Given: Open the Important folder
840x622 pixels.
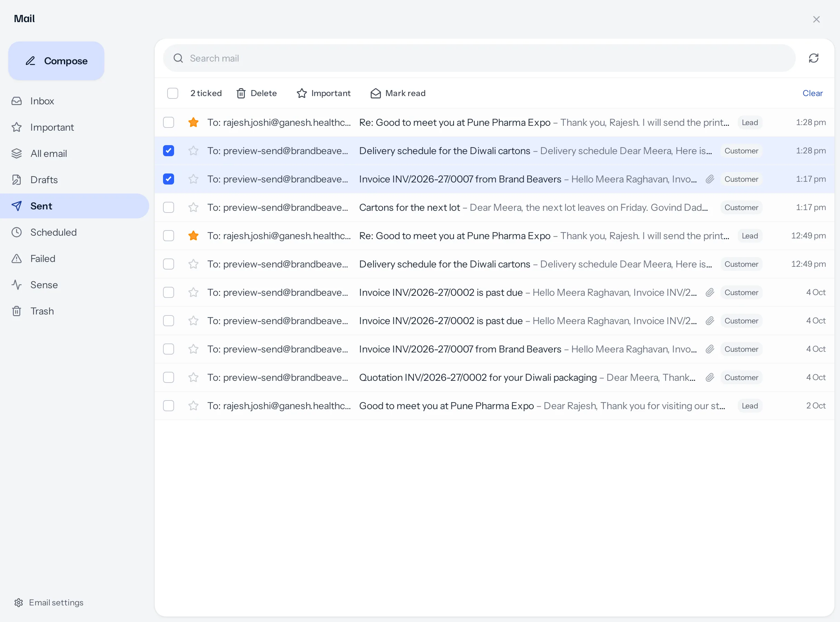Looking at the screenshot, I should pos(75,127).
